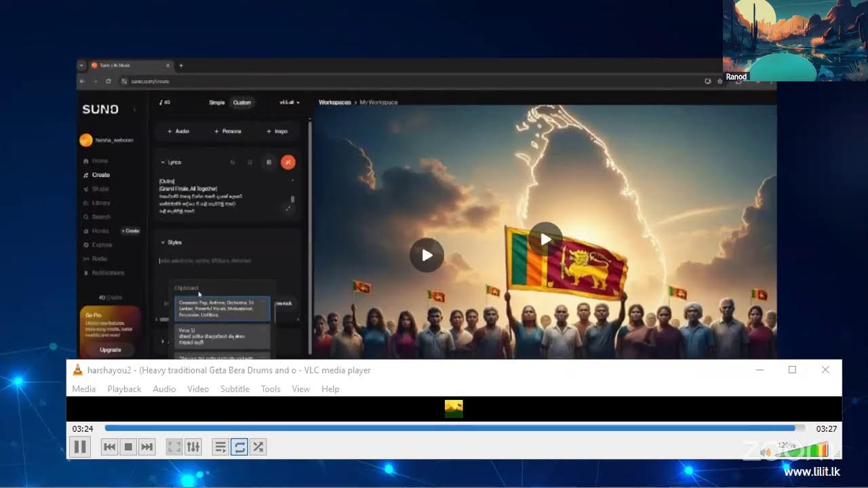Toggle VLC fullscreen mode button
Screen dimensions: 868x488
coord(174,447)
